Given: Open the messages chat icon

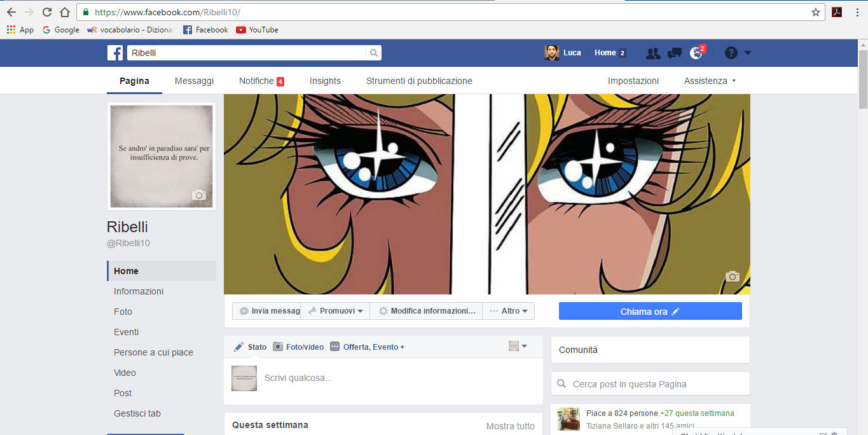Looking at the screenshot, I should (675, 53).
